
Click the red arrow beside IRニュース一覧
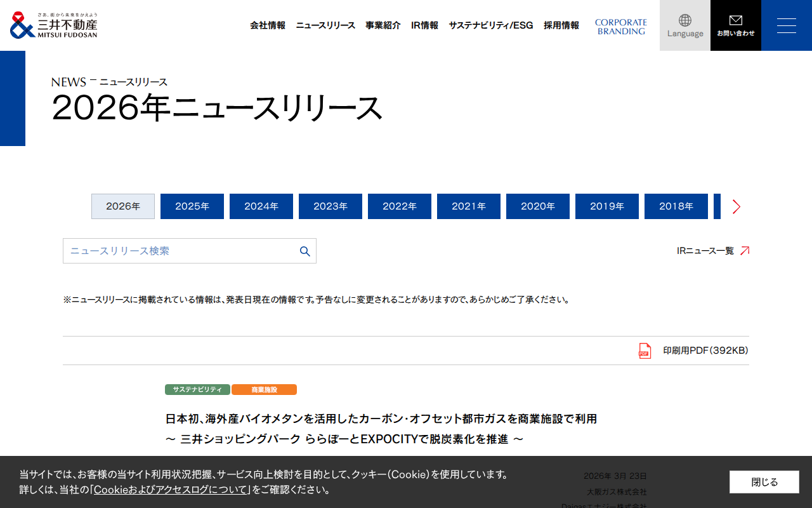point(745,251)
